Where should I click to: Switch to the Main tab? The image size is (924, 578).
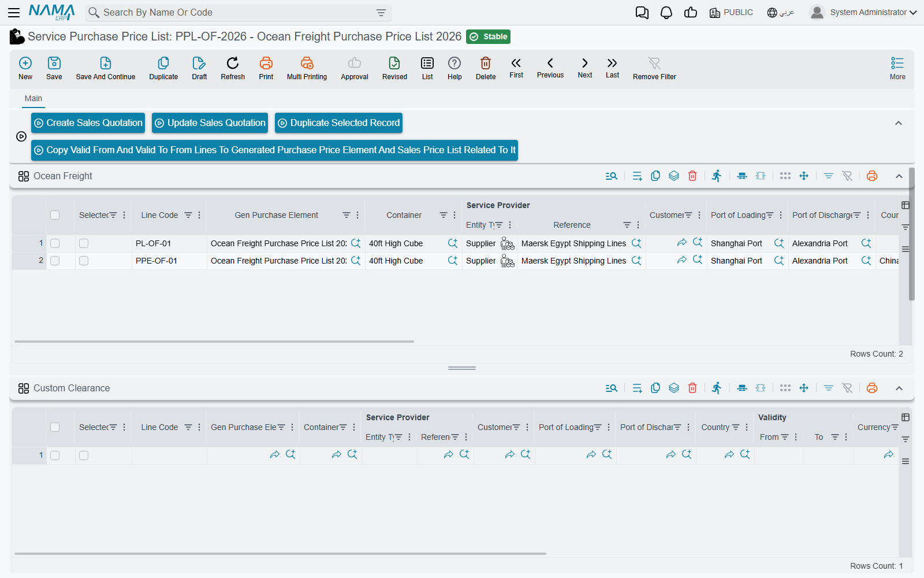(x=33, y=98)
